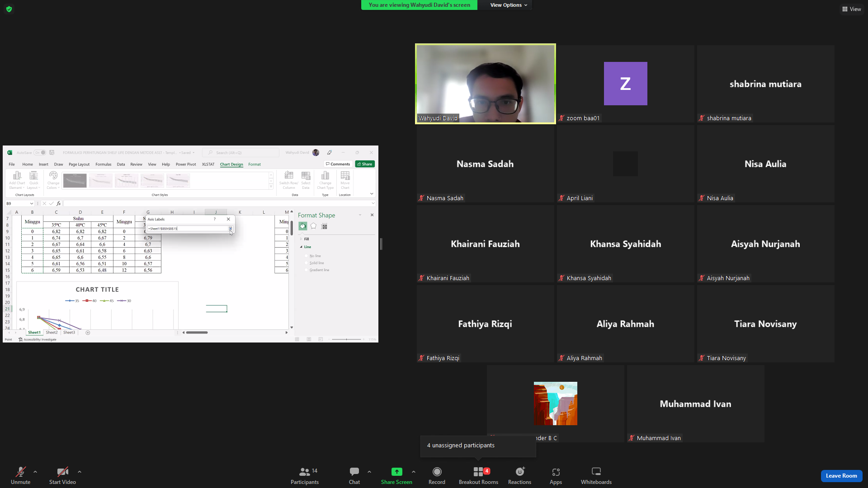Open the Insert tab in Excel

pyautogui.click(x=43, y=164)
